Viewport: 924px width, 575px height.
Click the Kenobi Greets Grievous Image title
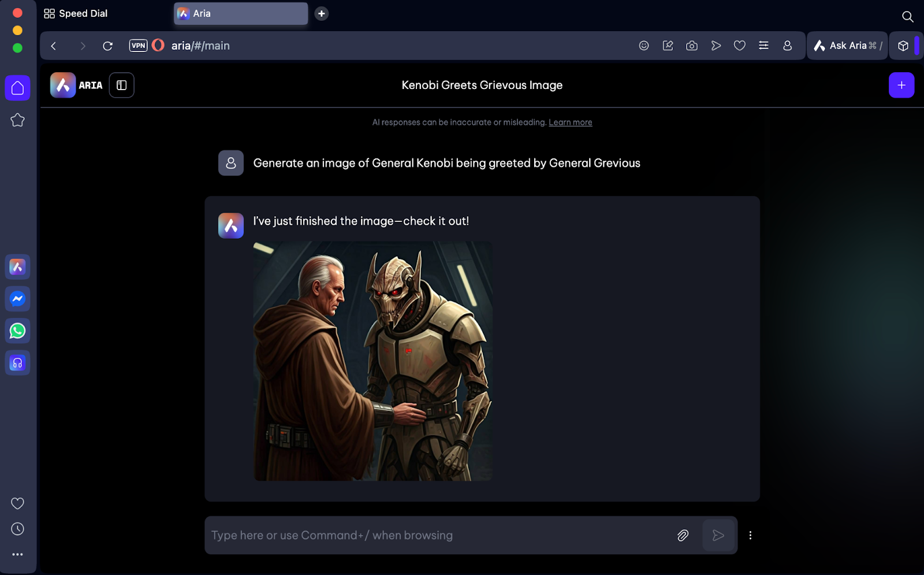pyautogui.click(x=482, y=85)
